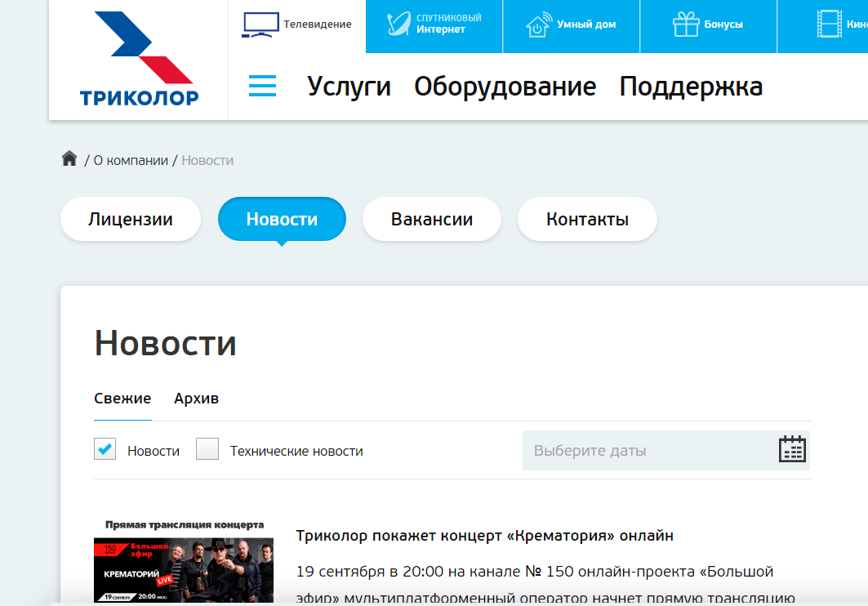Enable the Технические новости checkbox
The width and height of the screenshot is (868, 606).
point(207,449)
